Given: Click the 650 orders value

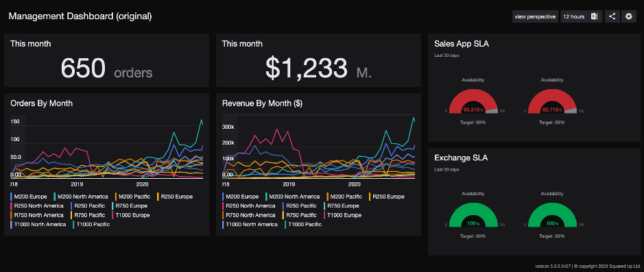Looking at the screenshot, I should pyautogui.click(x=107, y=69).
